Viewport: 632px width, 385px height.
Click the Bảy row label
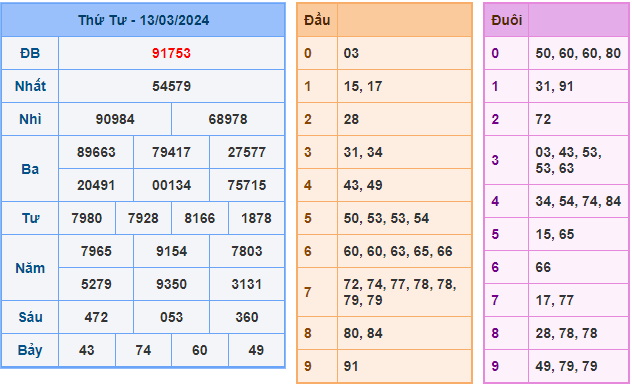tap(30, 351)
